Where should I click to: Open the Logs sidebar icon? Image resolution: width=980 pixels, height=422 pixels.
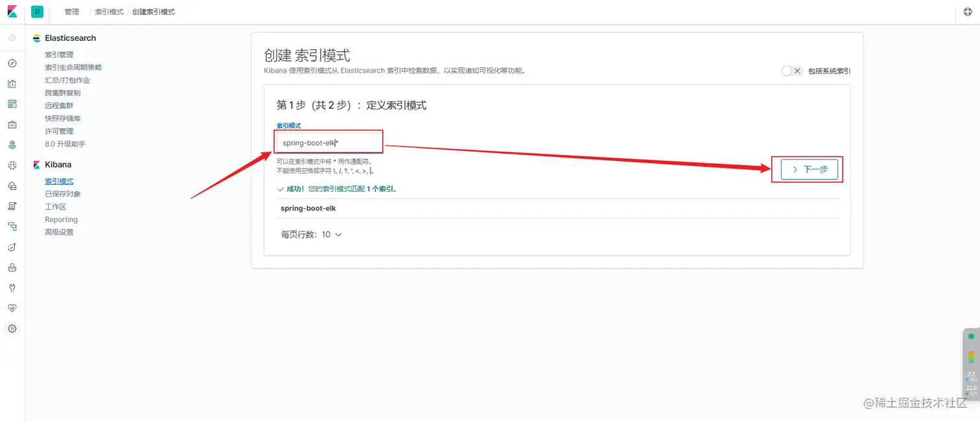tap(12, 206)
